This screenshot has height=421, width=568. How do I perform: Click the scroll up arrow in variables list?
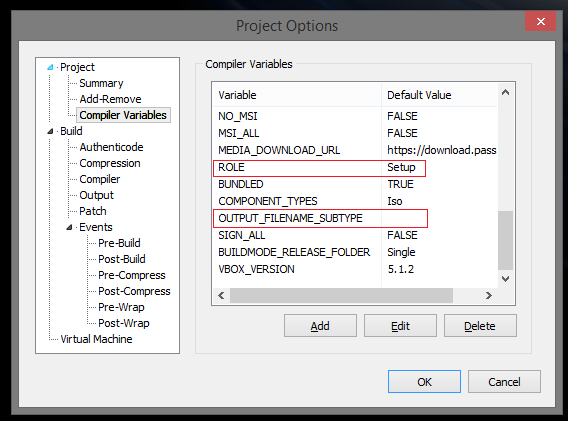505,93
